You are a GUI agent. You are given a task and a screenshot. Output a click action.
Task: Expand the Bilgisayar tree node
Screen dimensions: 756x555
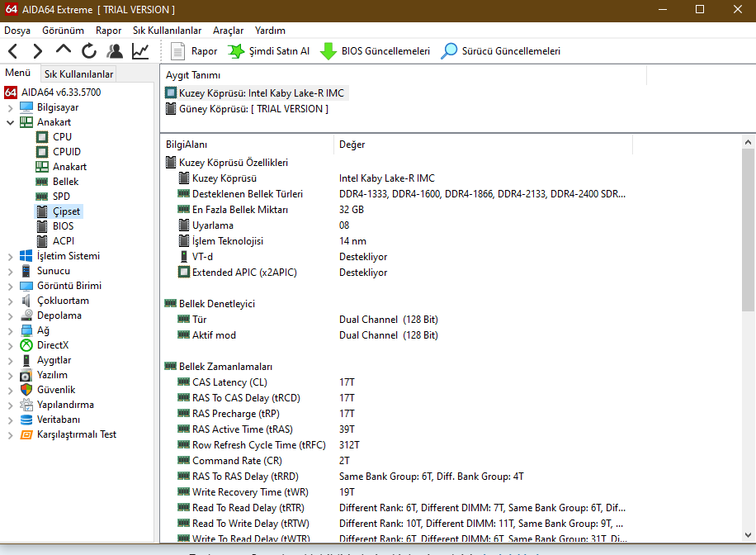(x=10, y=107)
